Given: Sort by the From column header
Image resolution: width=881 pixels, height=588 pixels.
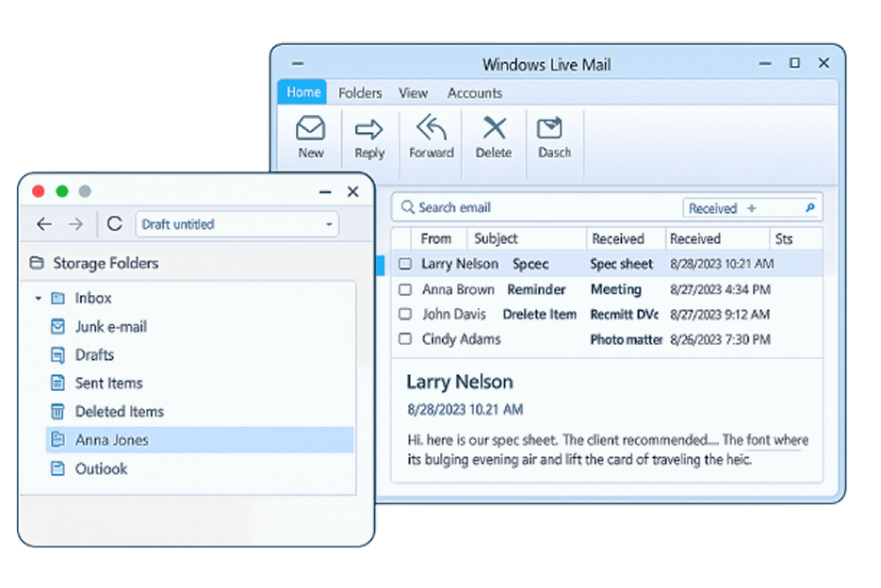Looking at the screenshot, I should [x=435, y=239].
